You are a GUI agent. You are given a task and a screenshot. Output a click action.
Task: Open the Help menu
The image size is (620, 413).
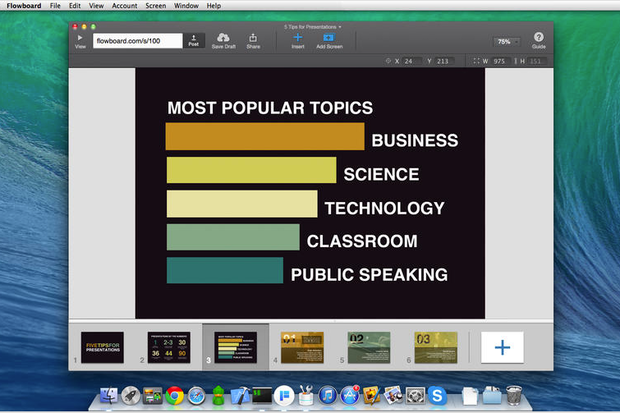tap(214, 6)
